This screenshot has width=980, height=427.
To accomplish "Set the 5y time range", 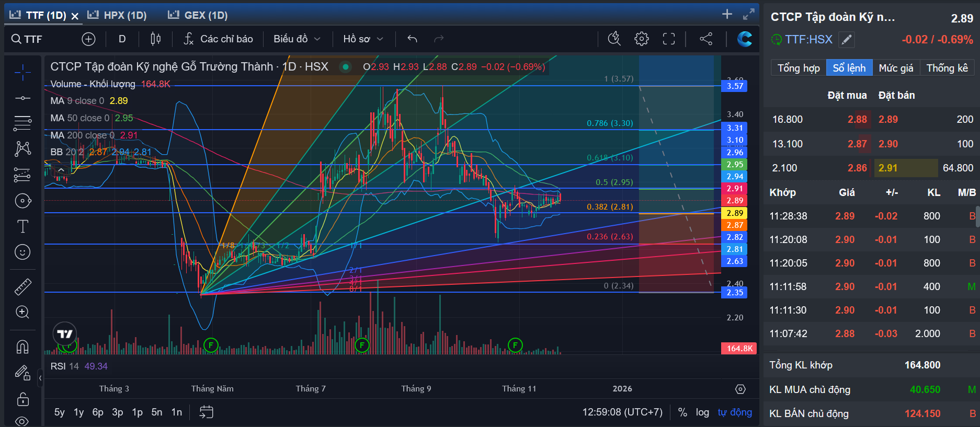I will (60, 412).
